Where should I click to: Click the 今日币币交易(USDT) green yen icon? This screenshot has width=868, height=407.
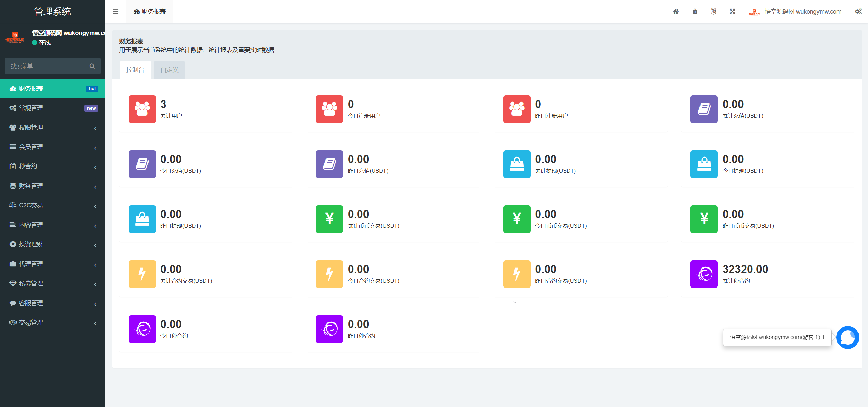point(517,219)
